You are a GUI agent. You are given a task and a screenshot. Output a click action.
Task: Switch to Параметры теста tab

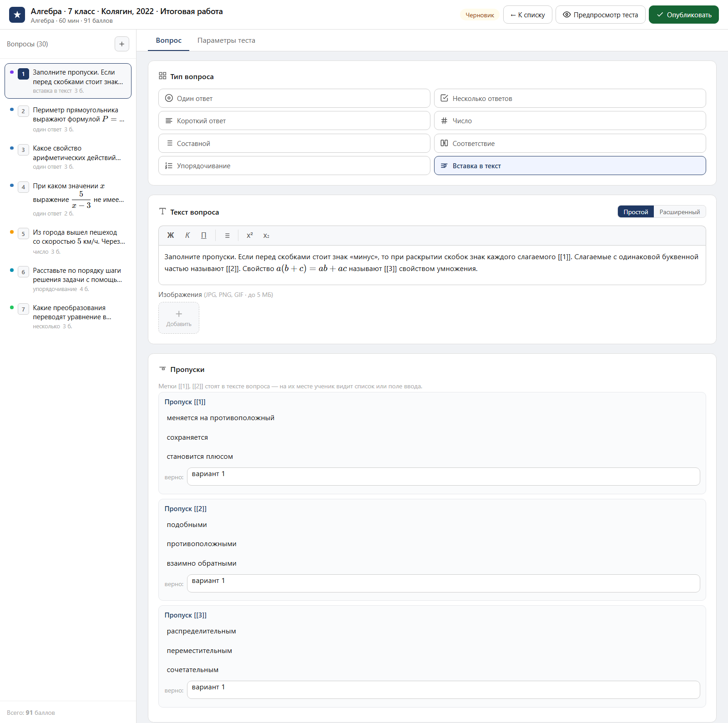[226, 40]
